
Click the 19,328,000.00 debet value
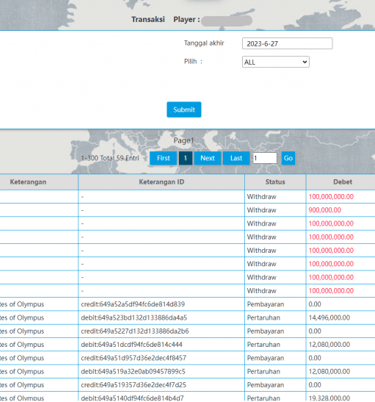pos(329,398)
